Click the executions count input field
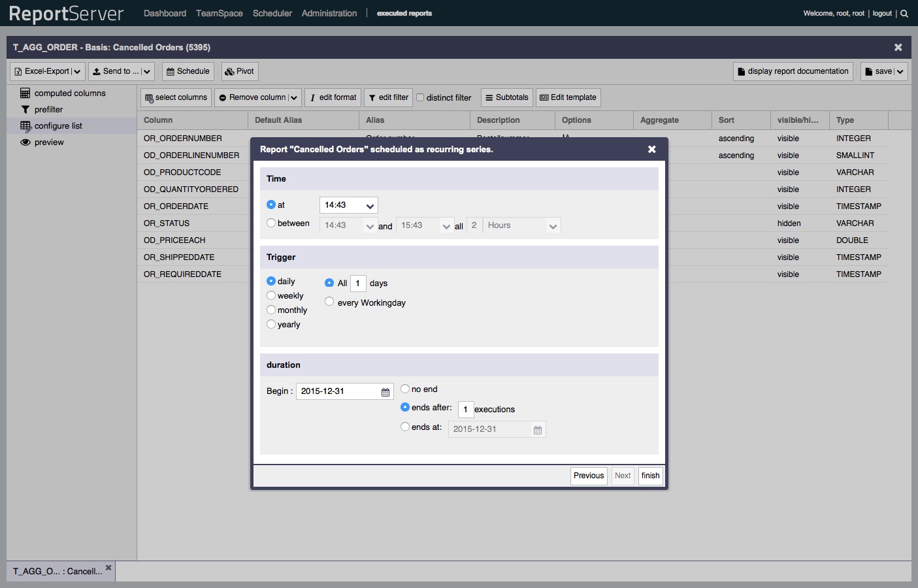Viewport: 918px width, 588px height. pyautogui.click(x=465, y=410)
